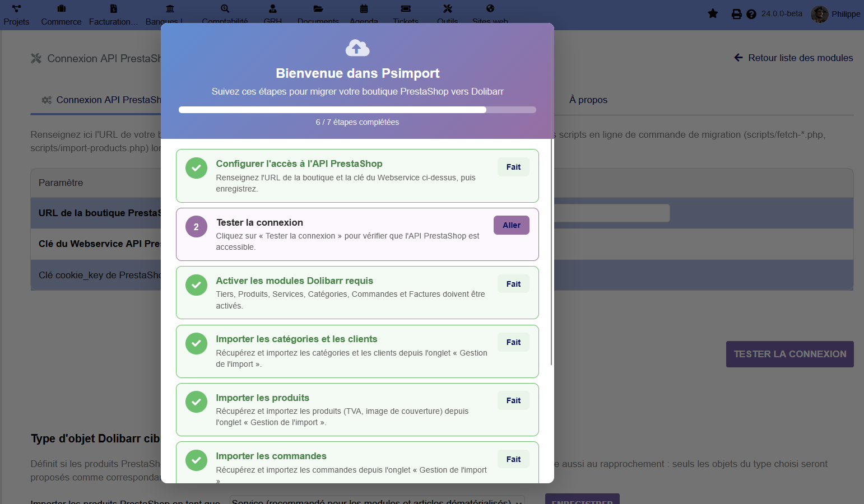This screenshot has width=864, height=504.
Task: Click the green check beside Importer les produits
Action: (196, 402)
